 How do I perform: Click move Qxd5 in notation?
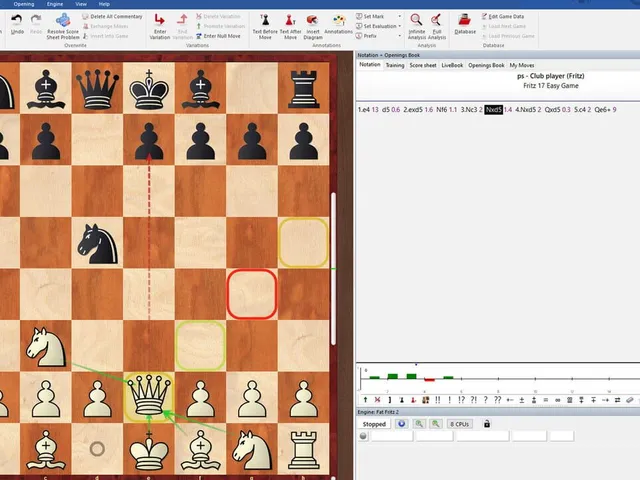click(552, 110)
